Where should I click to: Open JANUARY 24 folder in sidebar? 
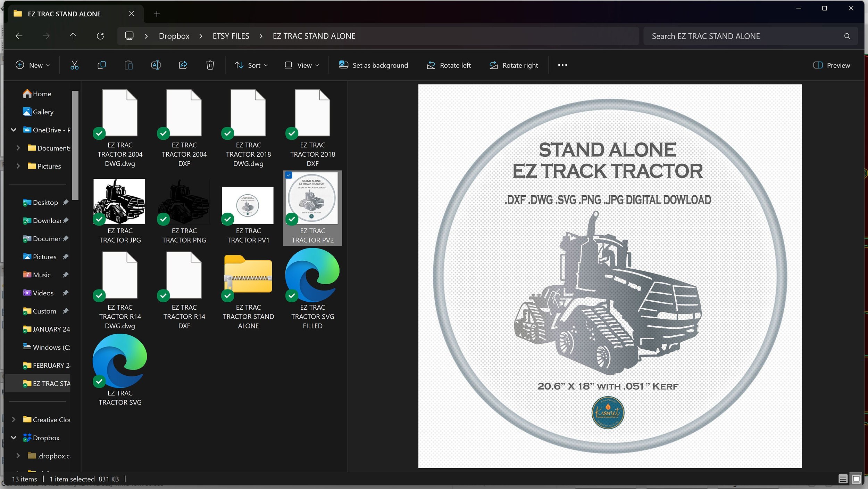click(x=46, y=329)
